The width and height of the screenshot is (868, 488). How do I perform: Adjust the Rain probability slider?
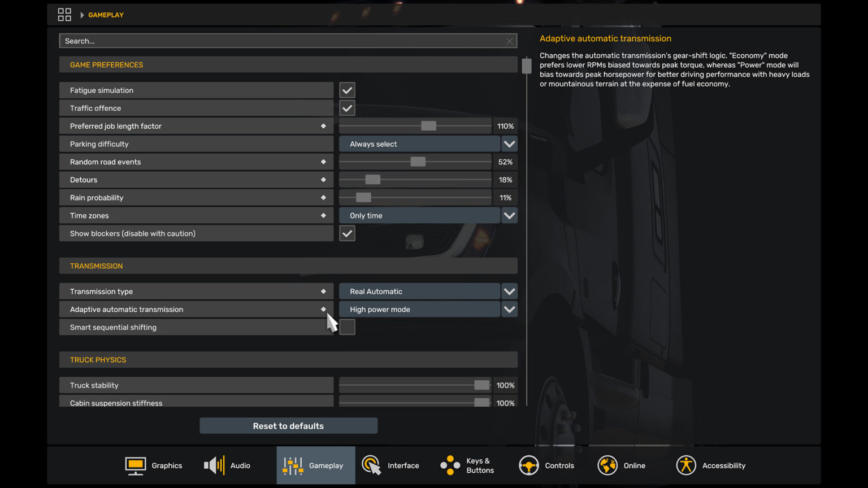(363, 197)
